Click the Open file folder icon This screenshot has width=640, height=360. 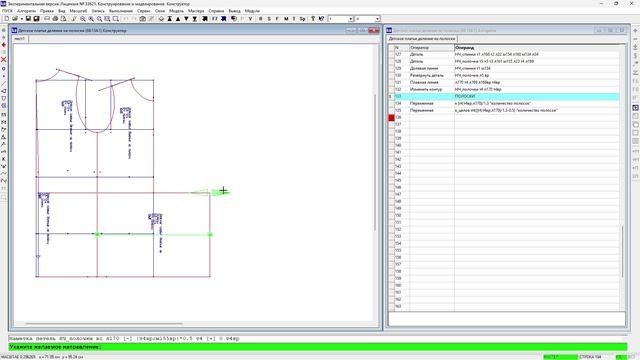tap(15, 18)
